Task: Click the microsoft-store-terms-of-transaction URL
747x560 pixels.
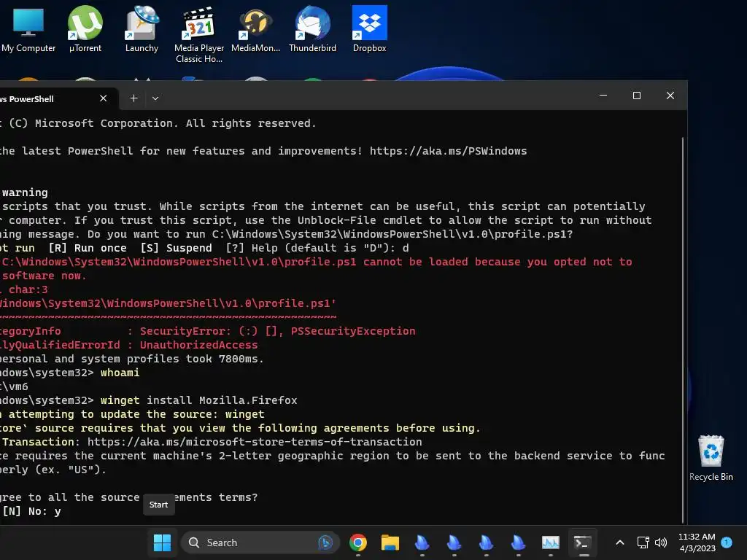Action: (x=255, y=442)
